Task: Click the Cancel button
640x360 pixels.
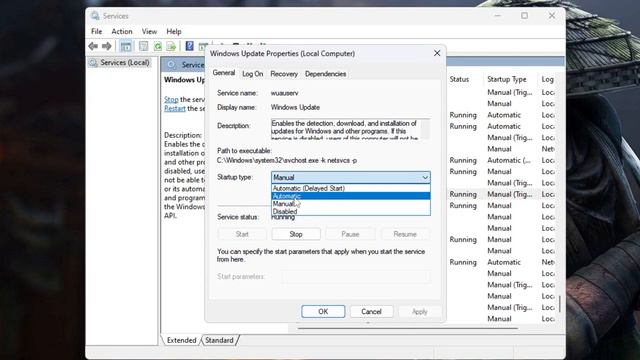Action: pyautogui.click(x=371, y=311)
